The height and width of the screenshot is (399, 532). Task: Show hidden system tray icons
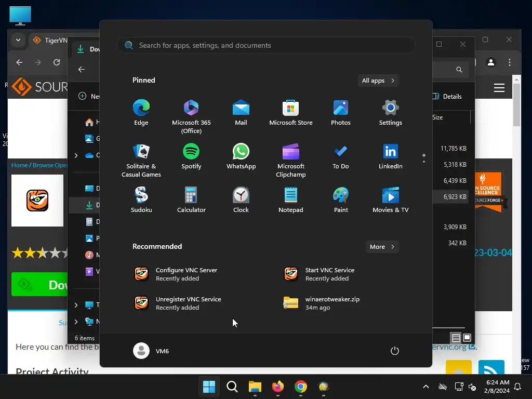coord(426,387)
